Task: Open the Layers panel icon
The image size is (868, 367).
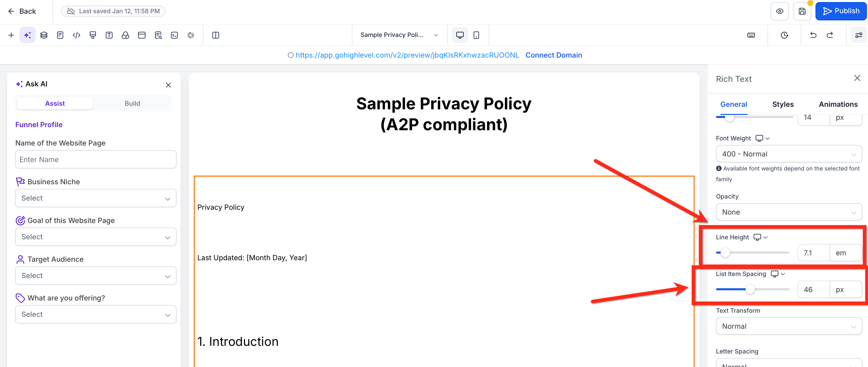Action: click(x=44, y=35)
